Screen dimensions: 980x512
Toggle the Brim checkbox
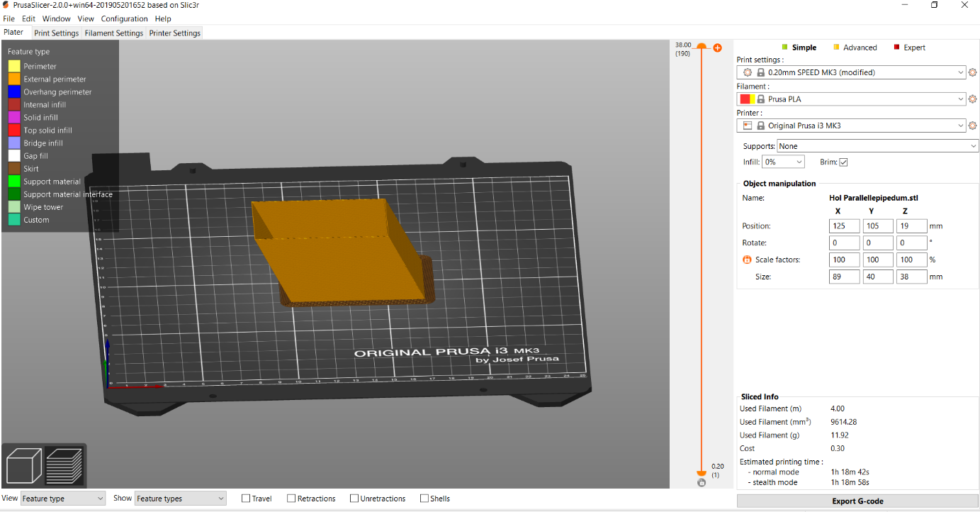(843, 162)
